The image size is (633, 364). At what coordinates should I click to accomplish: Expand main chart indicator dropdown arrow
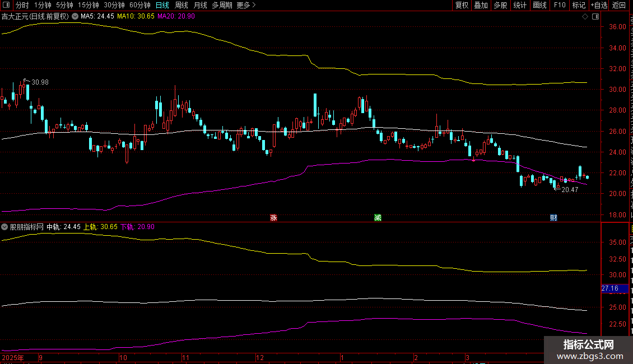[75, 17]
